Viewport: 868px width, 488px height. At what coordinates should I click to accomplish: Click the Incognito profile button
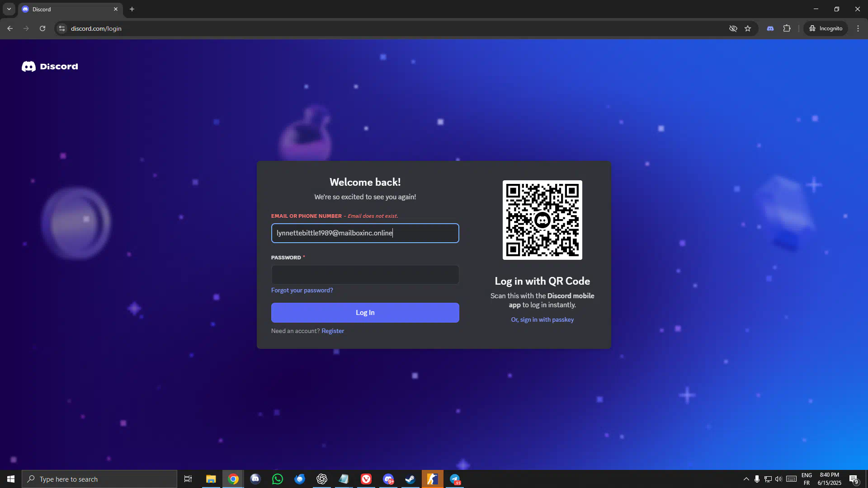826,28
